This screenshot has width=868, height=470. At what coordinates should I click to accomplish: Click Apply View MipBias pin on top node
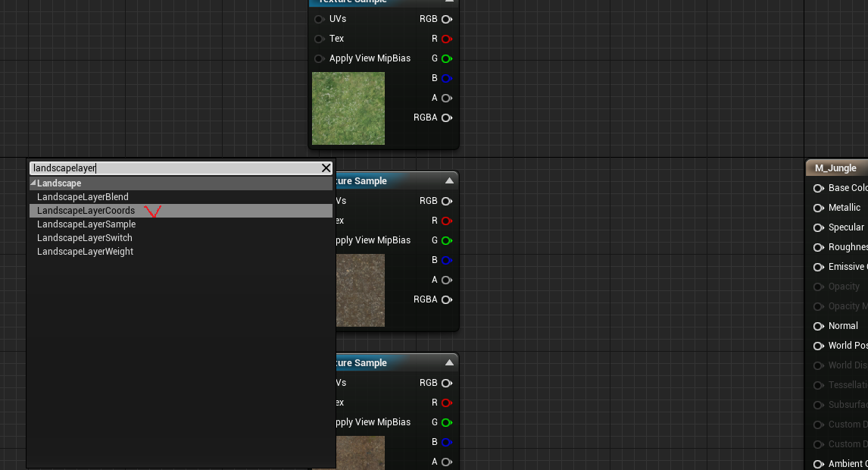319,59
